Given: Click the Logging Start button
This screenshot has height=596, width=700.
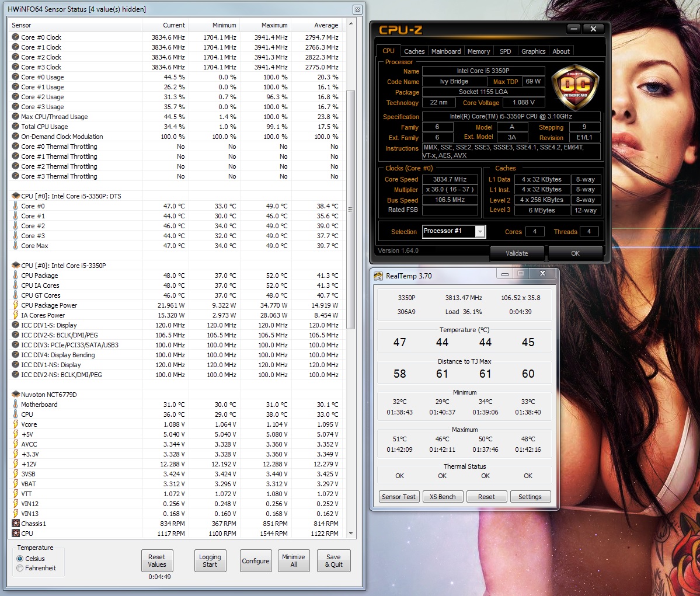Looking at the screenshot, I should click(210, 561).
